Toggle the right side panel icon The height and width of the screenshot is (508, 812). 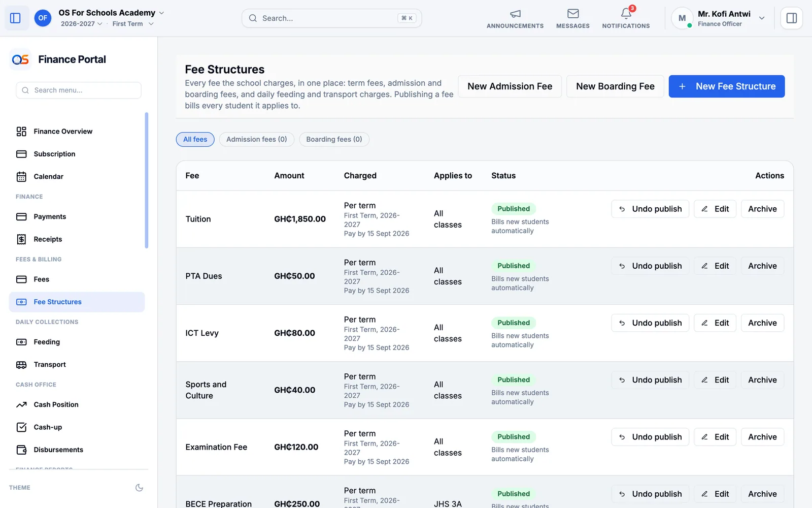click(791, 18)
